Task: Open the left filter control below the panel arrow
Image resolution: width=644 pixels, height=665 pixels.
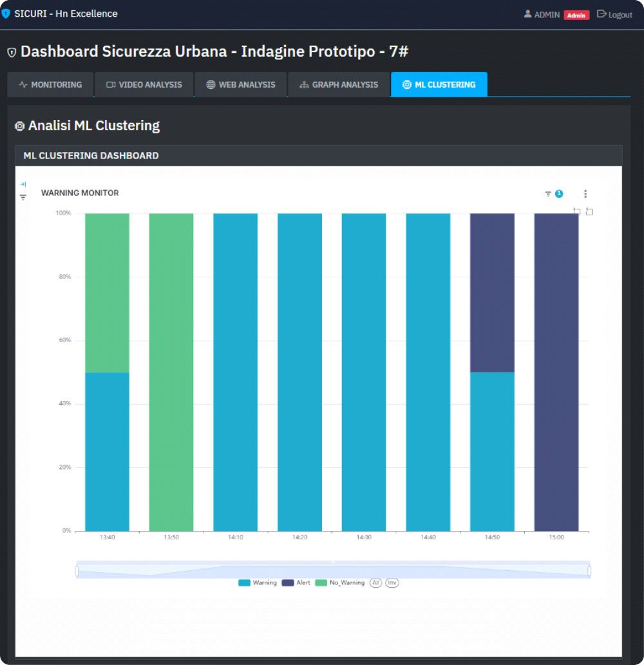Action: point(23,197)
